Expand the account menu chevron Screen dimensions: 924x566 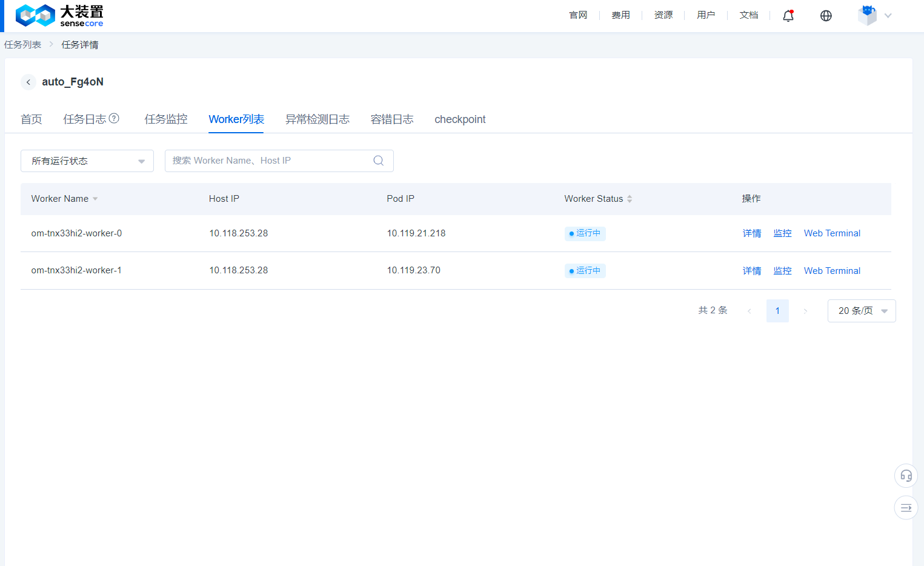click(x=888, y=16)
